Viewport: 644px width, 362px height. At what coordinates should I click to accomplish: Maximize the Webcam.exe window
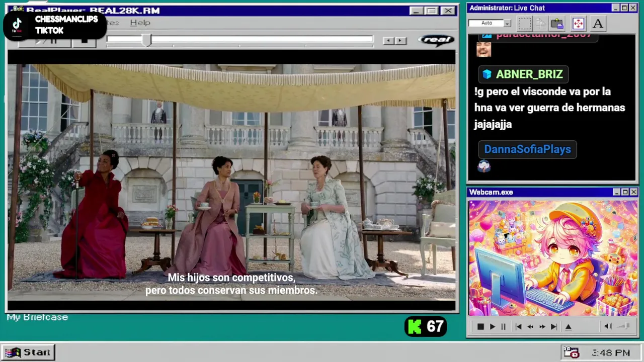click(625, 192)
